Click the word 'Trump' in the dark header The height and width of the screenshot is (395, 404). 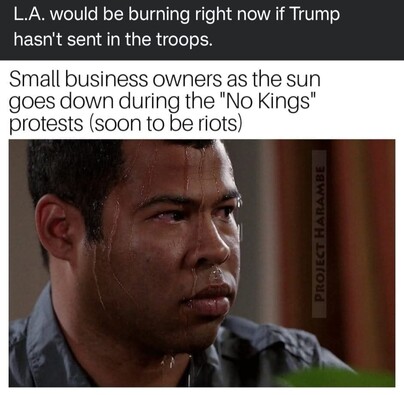[x=315, y=15]
